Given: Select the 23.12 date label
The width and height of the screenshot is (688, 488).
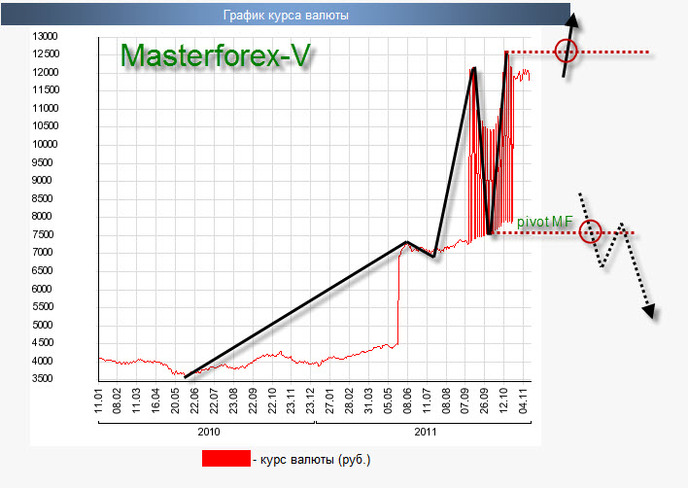Looking at the screenshot, I should (x=311, y=400).
